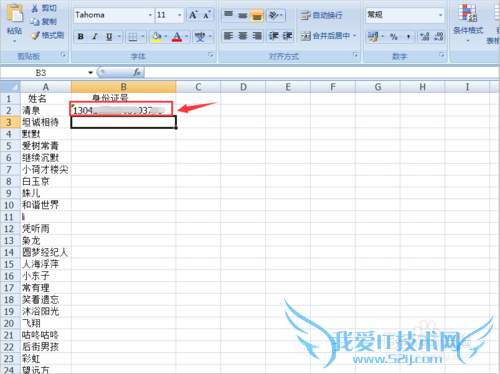Increase decimal places
Image resolution: width=500 pixels, height=374 pixels.
tap(425, 36)
